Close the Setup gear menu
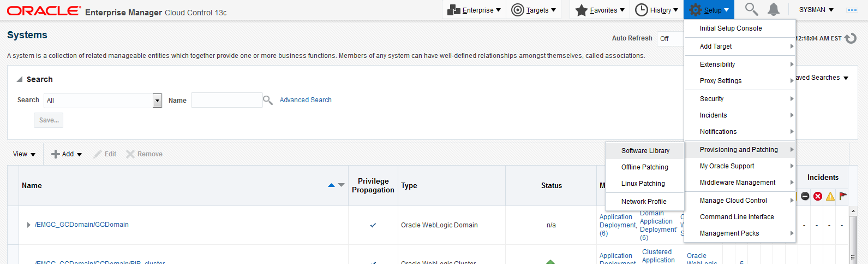This screenshot has height=264, width=868. (709, 10)
